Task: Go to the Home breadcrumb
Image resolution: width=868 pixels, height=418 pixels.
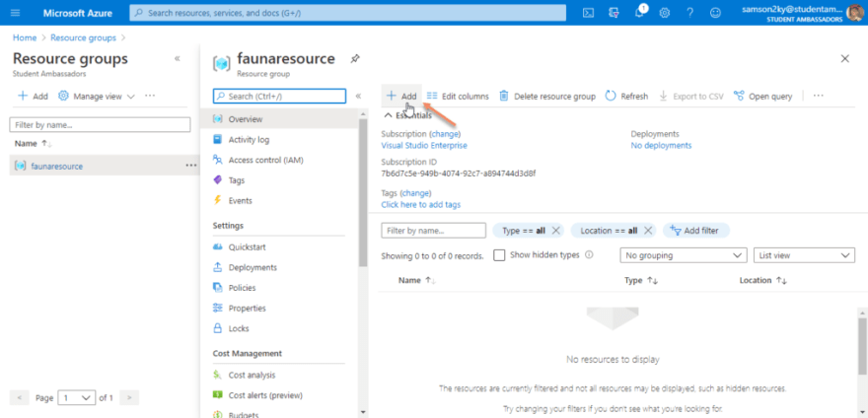Action: coord(25,37)
